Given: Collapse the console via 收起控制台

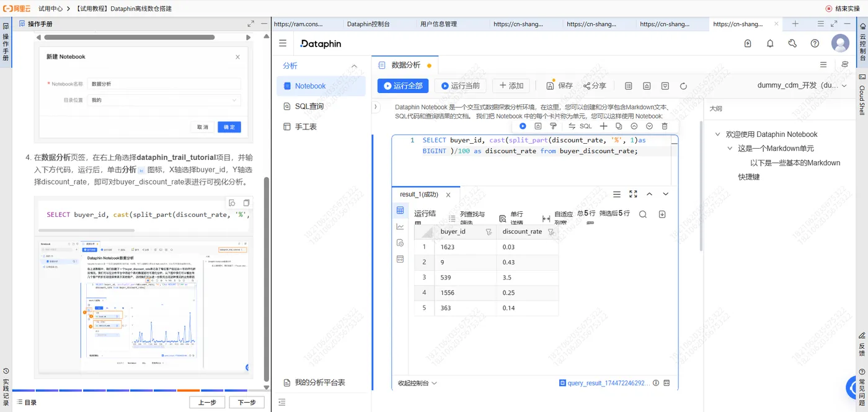Looking at the screenshot, I should pos(417,383).
